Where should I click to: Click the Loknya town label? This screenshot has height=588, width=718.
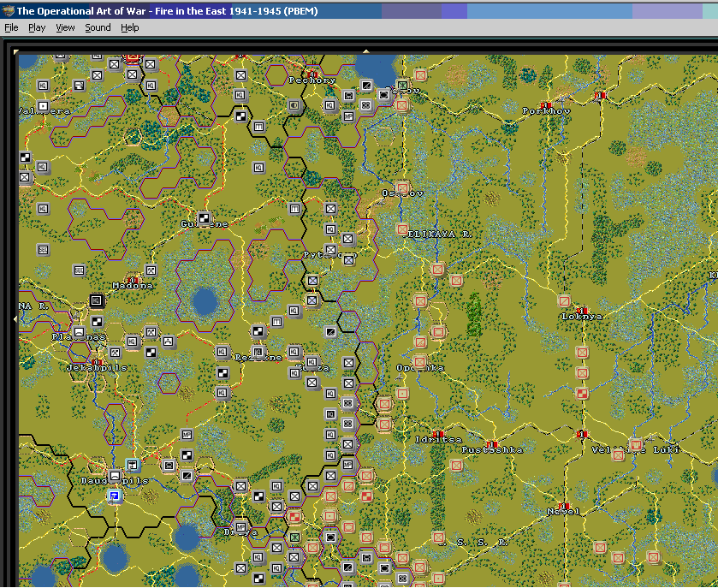pyautogui.click(x=582, y=317)
